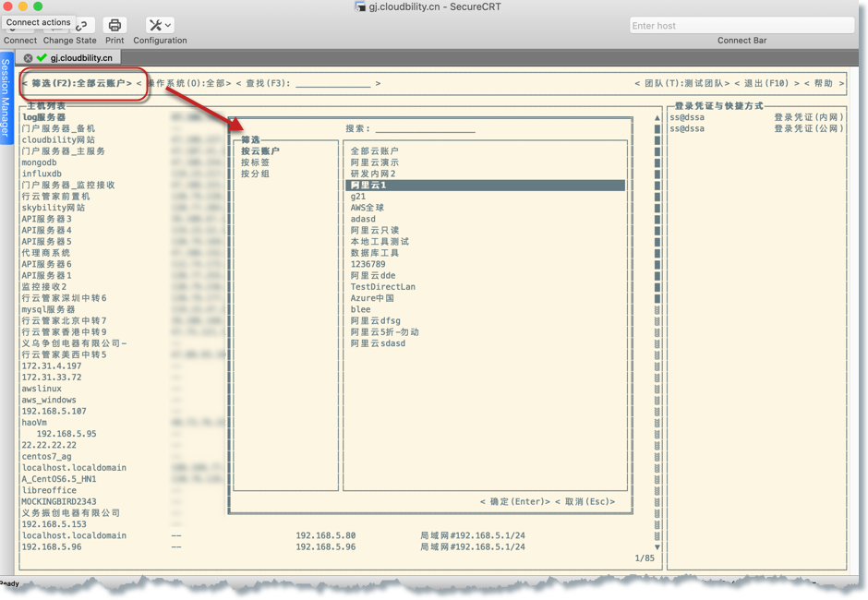Choose 全部云账户 in the filter list
868x600 pixels.
click(x=375, y=151)
